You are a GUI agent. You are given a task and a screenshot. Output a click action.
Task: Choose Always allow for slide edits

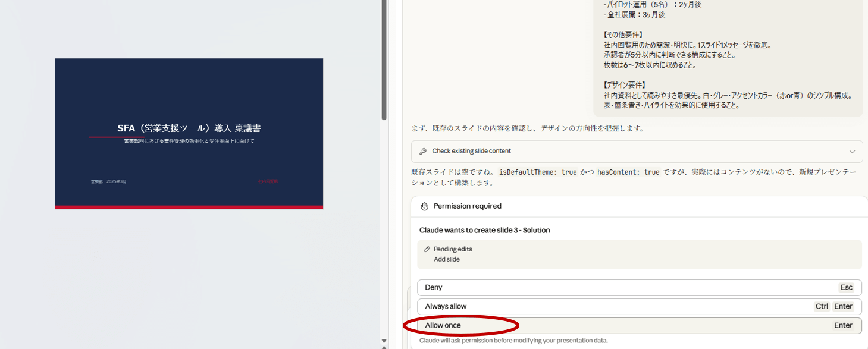[446, 307]
